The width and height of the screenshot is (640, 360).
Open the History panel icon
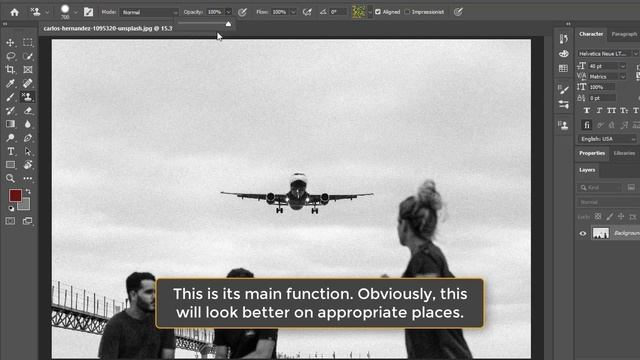point(564,39)
